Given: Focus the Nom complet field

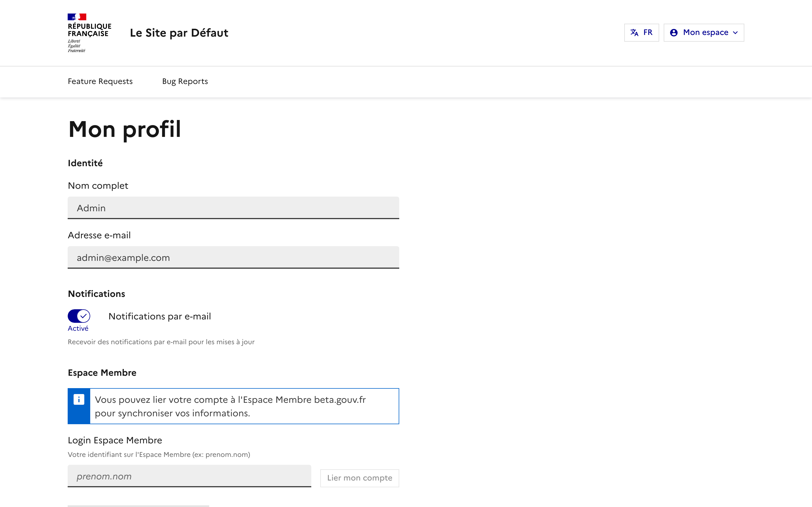Looking at the screenshot, I should pos(233,208).
